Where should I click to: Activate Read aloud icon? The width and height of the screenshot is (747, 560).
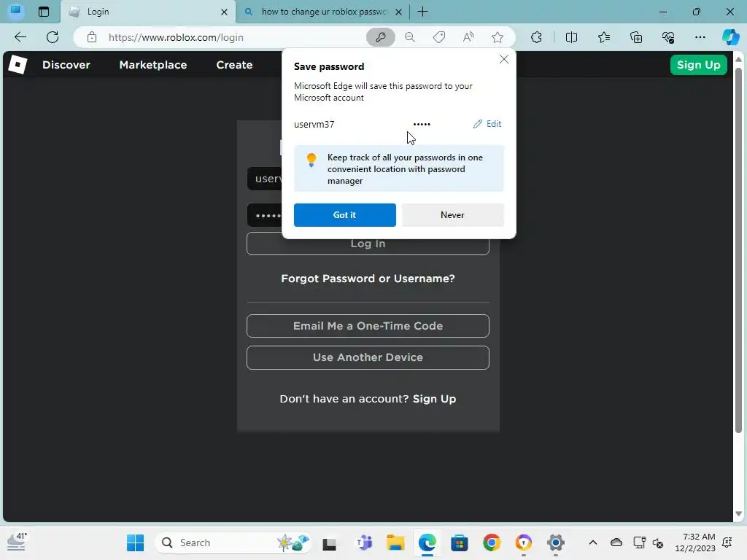pyautogui.click(x=468, y=37)
